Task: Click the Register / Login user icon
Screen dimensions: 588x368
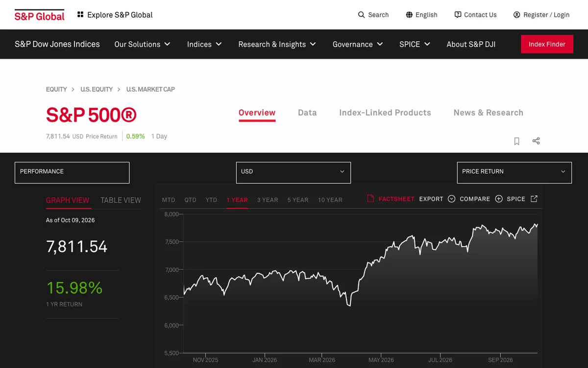Action: pos(516,15)
